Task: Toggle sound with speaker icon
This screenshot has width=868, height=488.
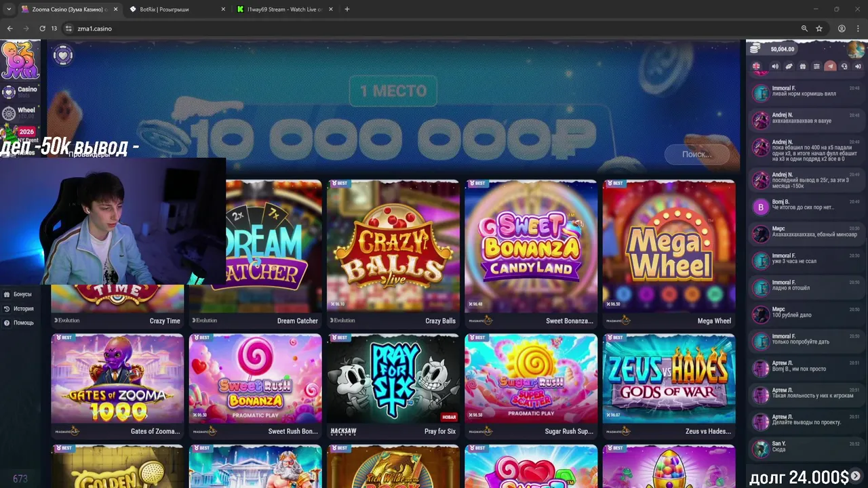Action: (775, 66)
